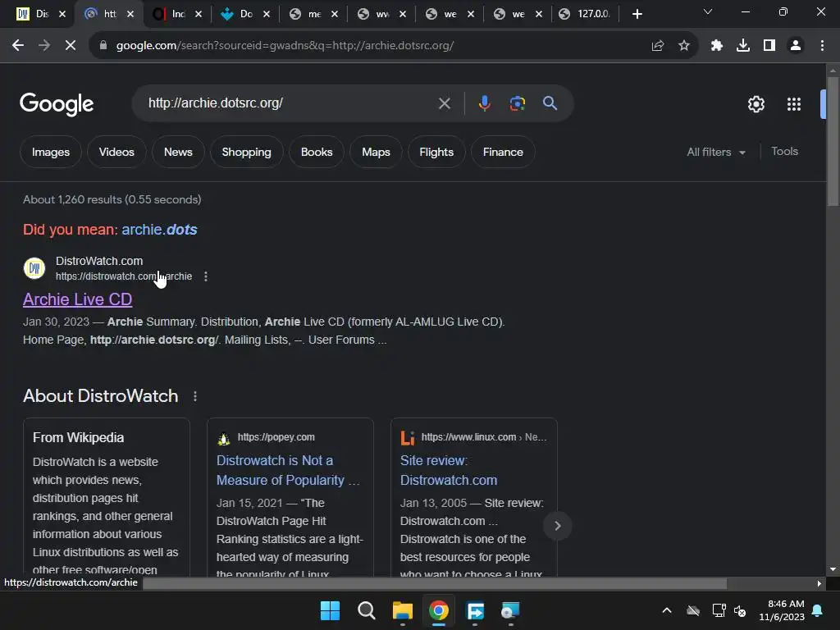Open 'Site review: Distrowatch.com' link
The width and height of the screenshot is (840, 630).
[x=449, y=470]
